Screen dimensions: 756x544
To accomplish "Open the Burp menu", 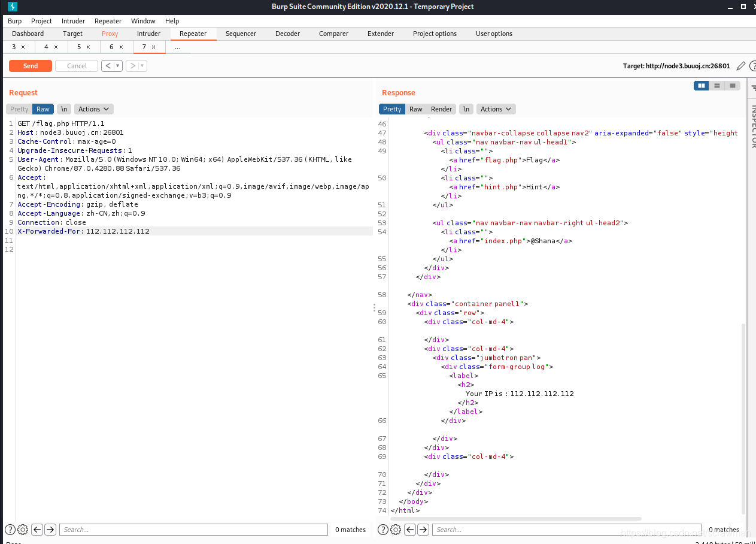I will 14,21.
